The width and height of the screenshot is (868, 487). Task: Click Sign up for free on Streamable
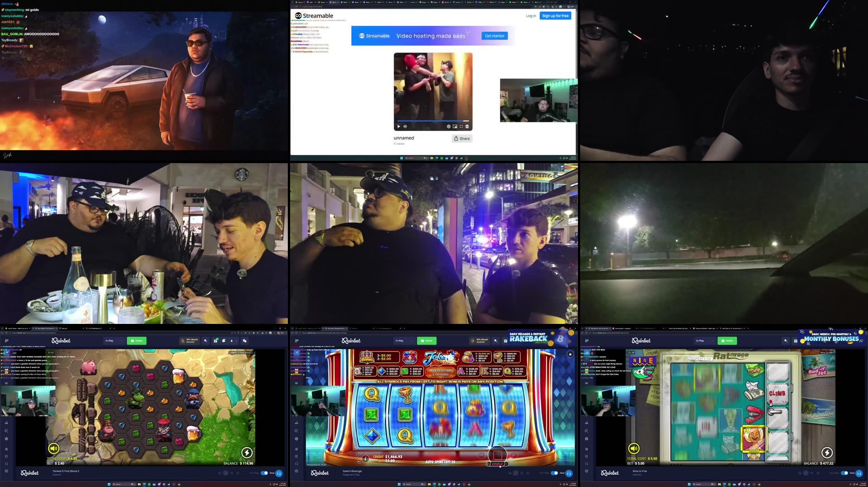click(555, 16)
